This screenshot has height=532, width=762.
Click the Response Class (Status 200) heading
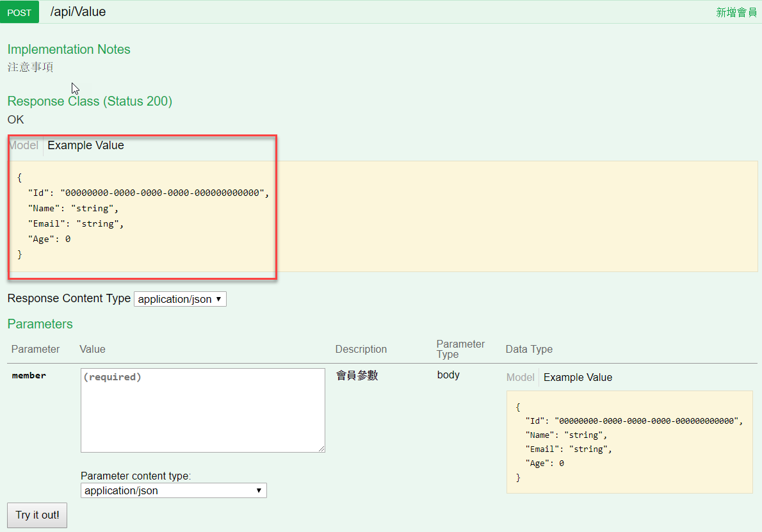coord(90,101)
